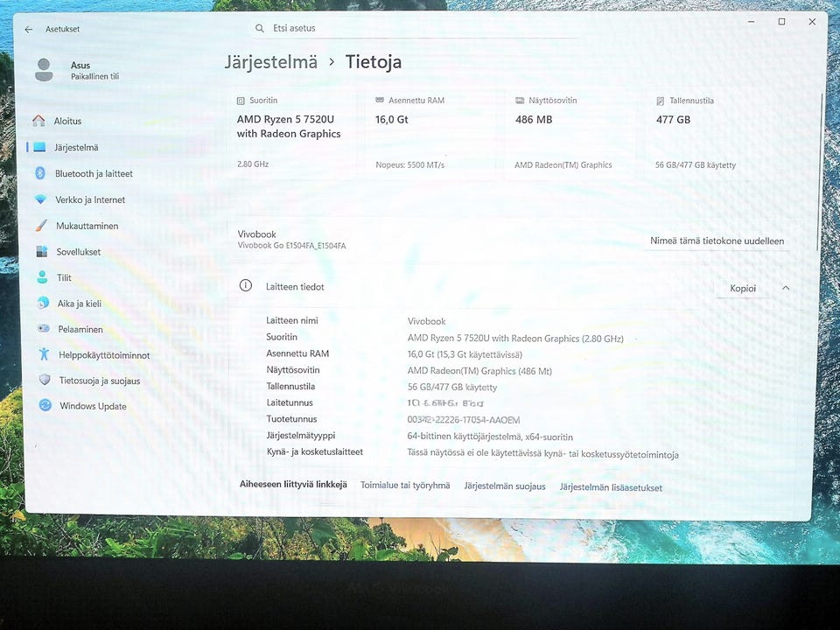Click the Verkko ja Internet wifi icon

pyautogui.click(x=41, y=199)
